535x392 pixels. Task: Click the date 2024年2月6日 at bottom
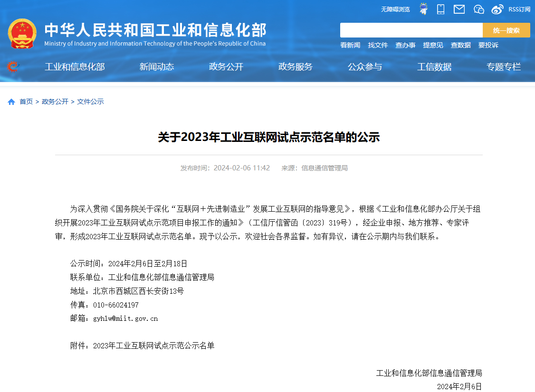[459, 387]
